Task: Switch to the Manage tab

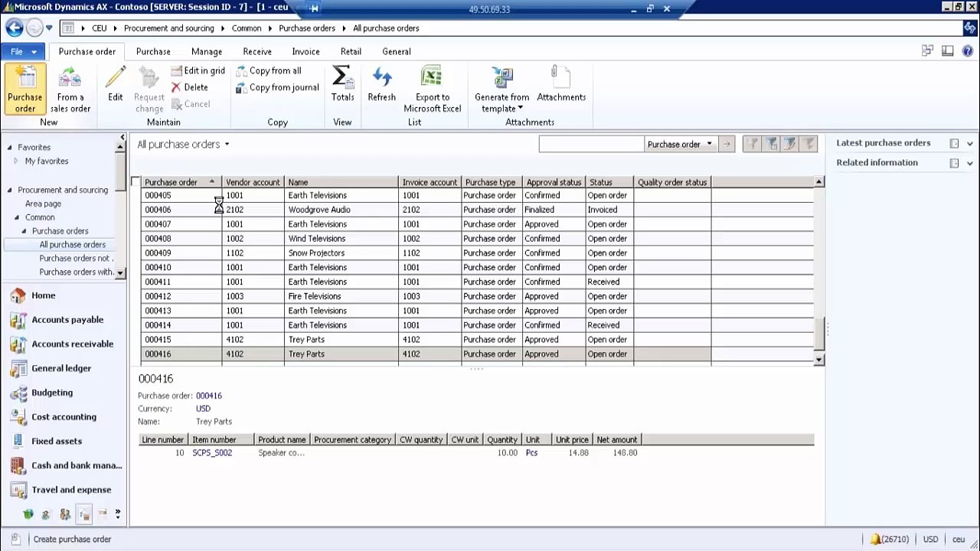Action: pyautogui.click(x=207, y=51)
